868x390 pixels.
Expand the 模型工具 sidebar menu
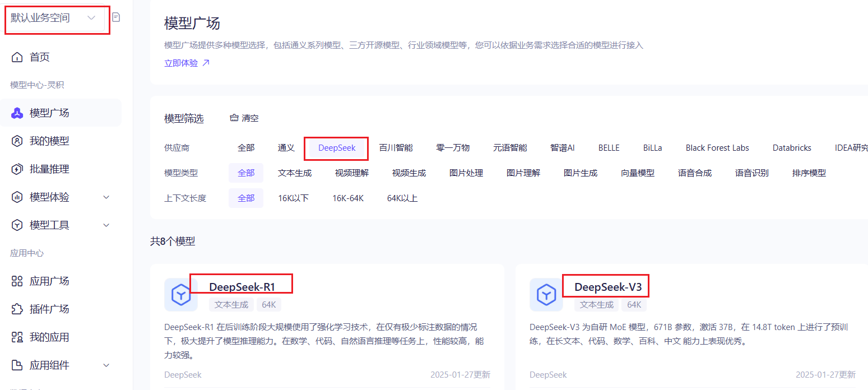tap(62, 225)
